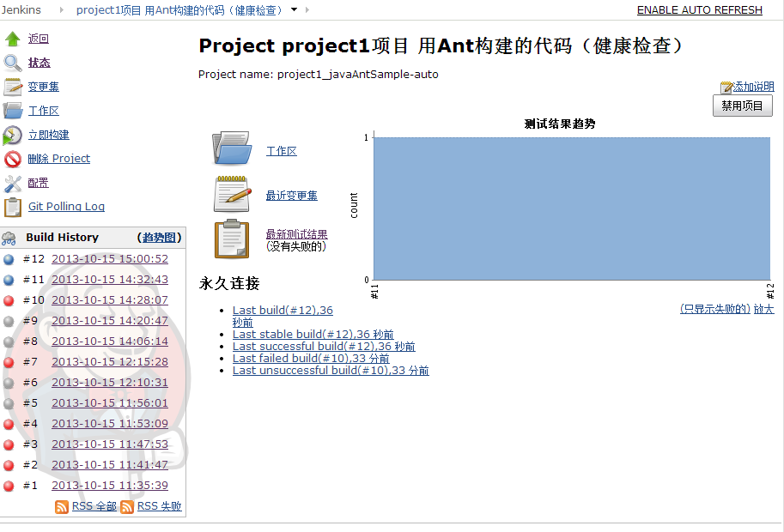Click the notepad changes icon in sidebar
The width and height of the screenshot is (784, 532).
tap(13, 87)
